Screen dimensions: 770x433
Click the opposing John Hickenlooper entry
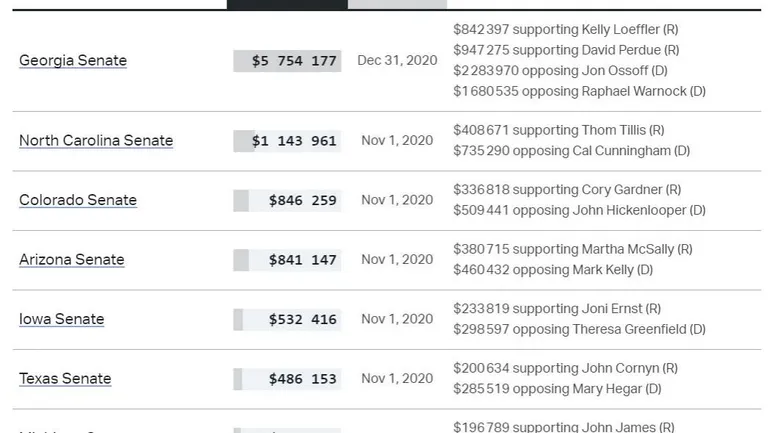[x=579, y=210]
